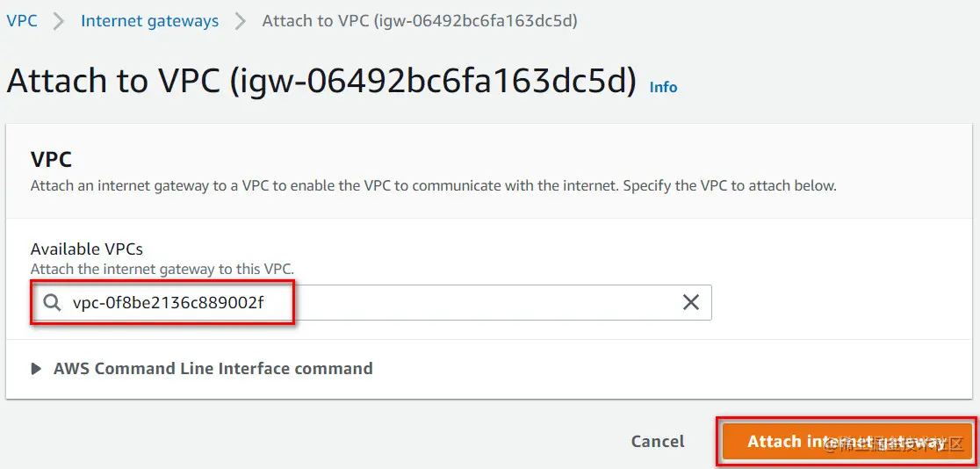Click the magnifier icon in the VPC search box
Viewport: 980px width, 469px height.
click(52, 303)
